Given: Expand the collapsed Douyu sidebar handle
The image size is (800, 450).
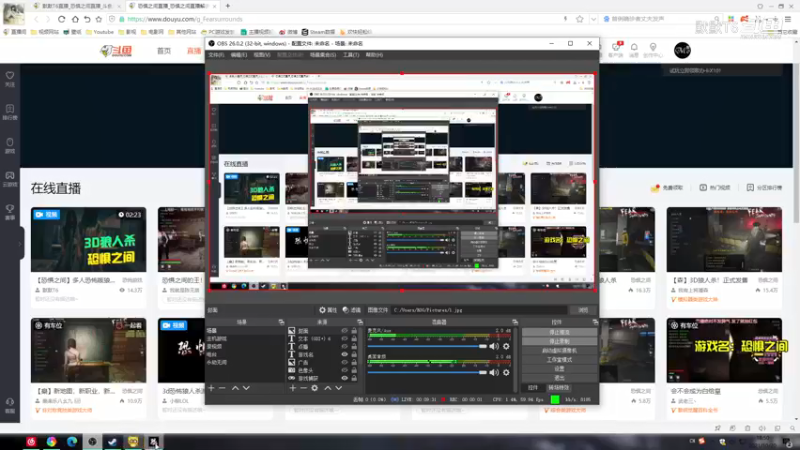Looking at the screenshot, I should [x=21, y=243].
